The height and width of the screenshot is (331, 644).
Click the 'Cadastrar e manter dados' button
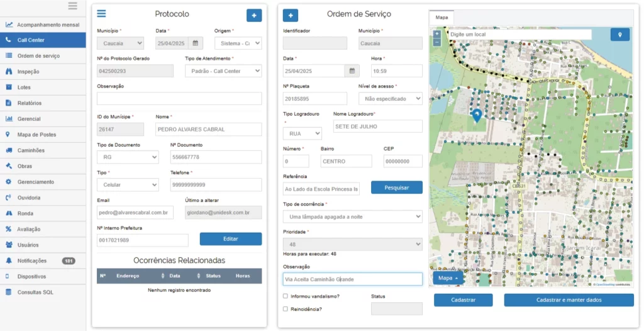tap(569, 300)
